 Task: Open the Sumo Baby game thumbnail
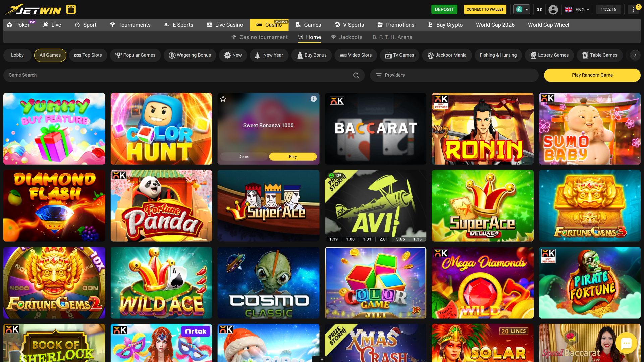[590, 129]
